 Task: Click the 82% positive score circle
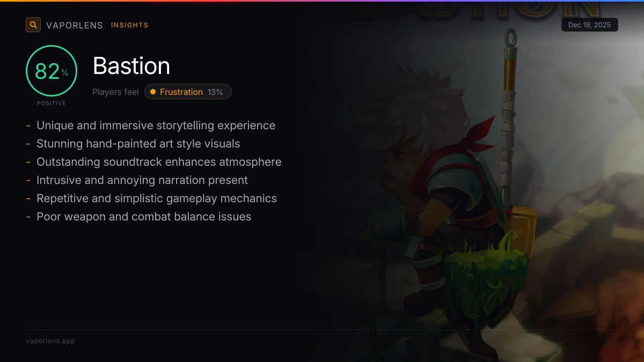coord(52,71)
